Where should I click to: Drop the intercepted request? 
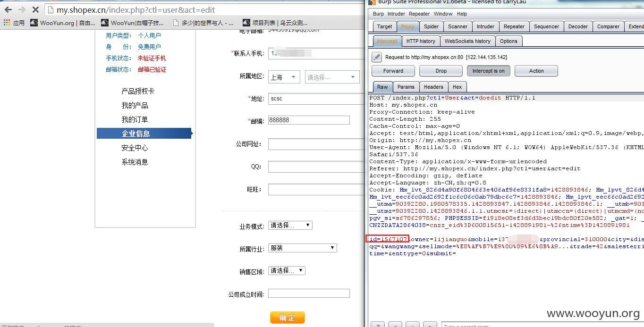click(441, 71)
